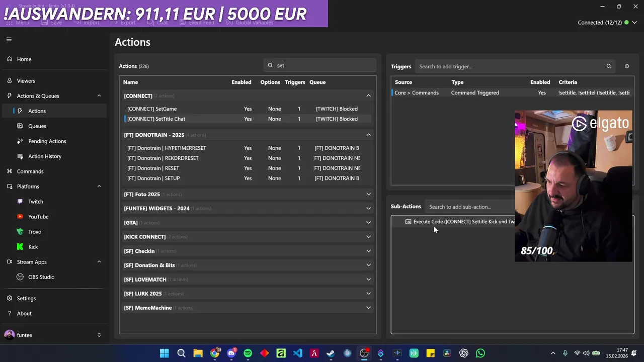Viewport: 644px width, 362px height.
Task: Open Spotify from the taskbar
Action: click(x=248, y=353)
